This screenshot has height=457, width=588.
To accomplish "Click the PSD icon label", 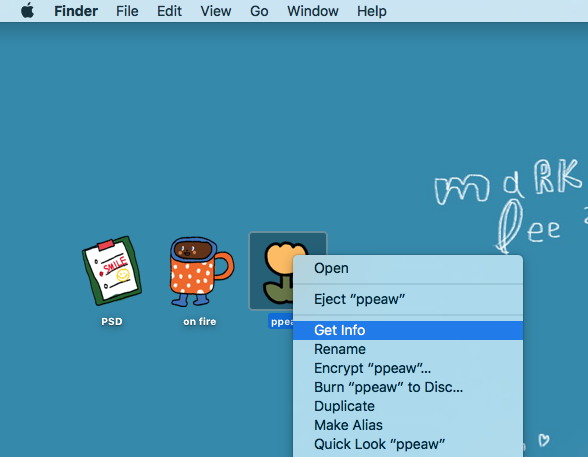I will coord(112,322).
